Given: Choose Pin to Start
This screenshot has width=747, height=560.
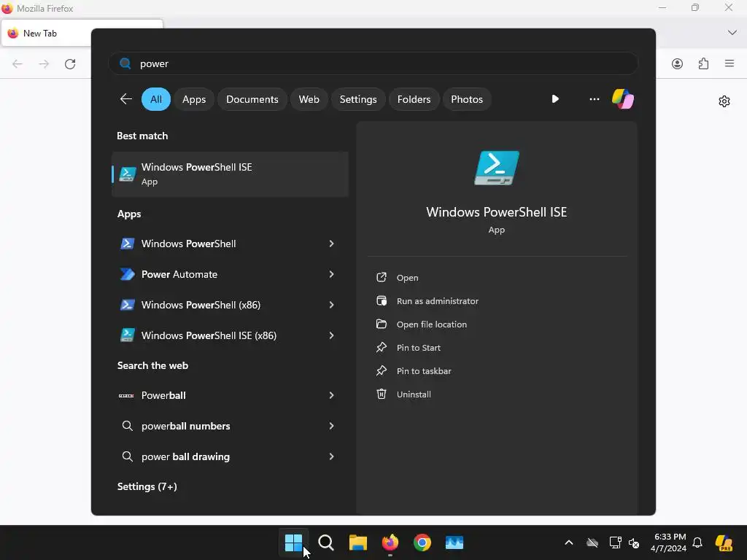Looking at the screenshot, I should tap(418, 348).
